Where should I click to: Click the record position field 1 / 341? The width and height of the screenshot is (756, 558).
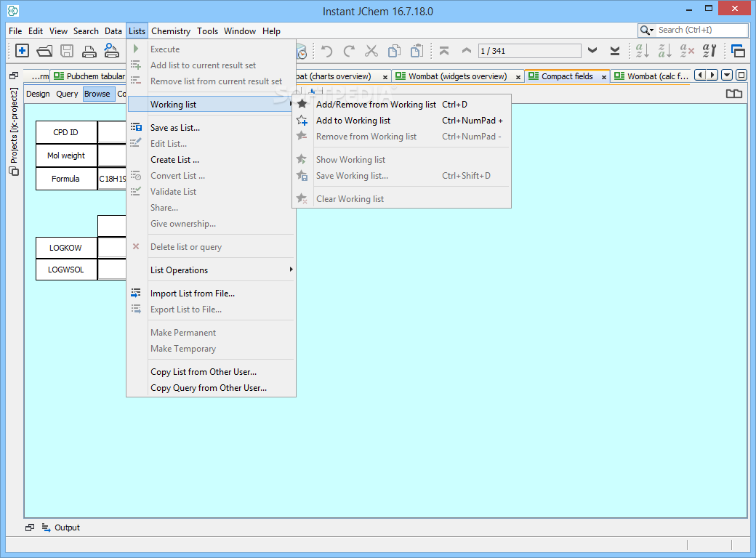point(529,51)
